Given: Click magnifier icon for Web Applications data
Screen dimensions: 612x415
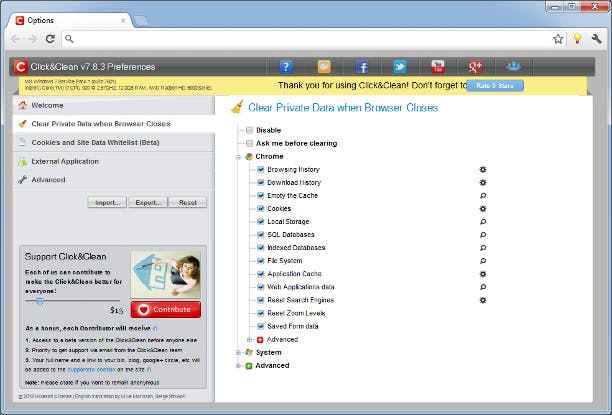Looking at the screenshot, I should tap(483, 287).
